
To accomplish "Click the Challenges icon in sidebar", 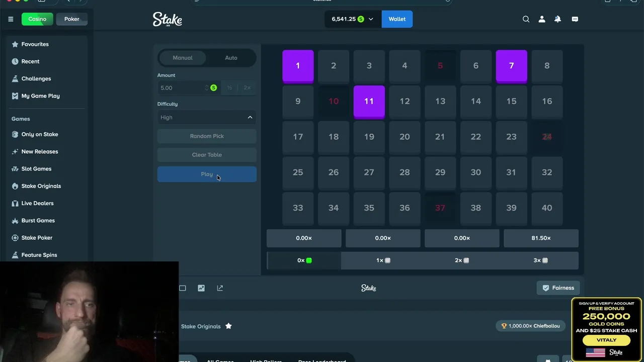I will [15, 78].
